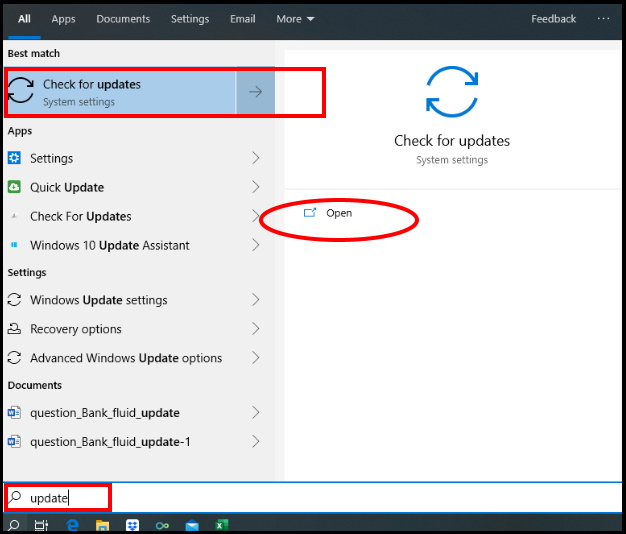The image size is (626, 534).
Task: Click the green Quick Update icon
Action: [x=14, y=187]
